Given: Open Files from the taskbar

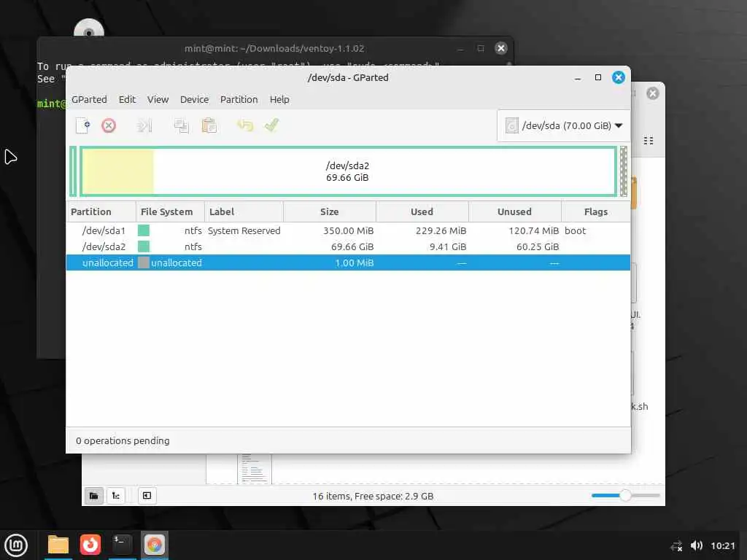Looking at the screenshot, I should (x=58, y=545).
